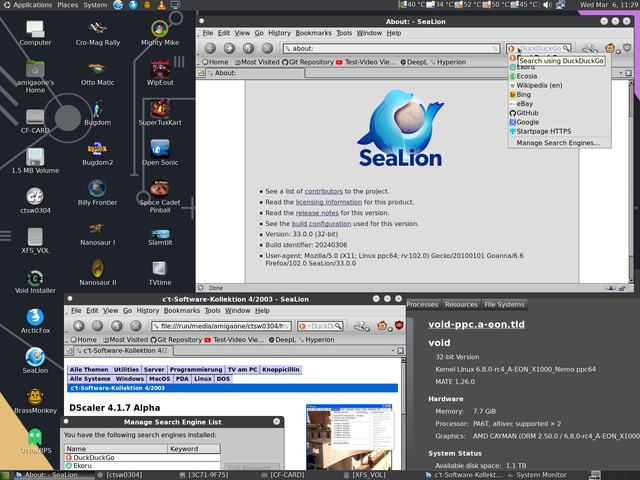Launch Open Sonic icon

click(160, 153)
